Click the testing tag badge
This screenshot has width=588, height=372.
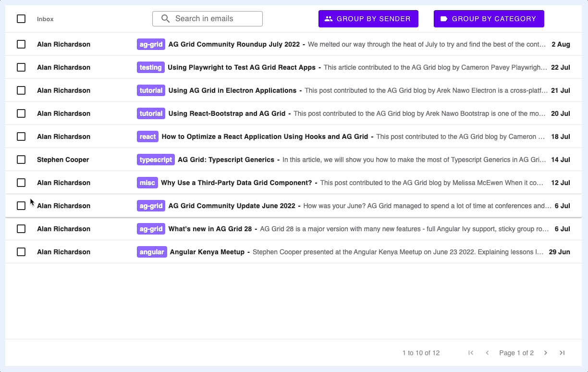pos(150,67)
